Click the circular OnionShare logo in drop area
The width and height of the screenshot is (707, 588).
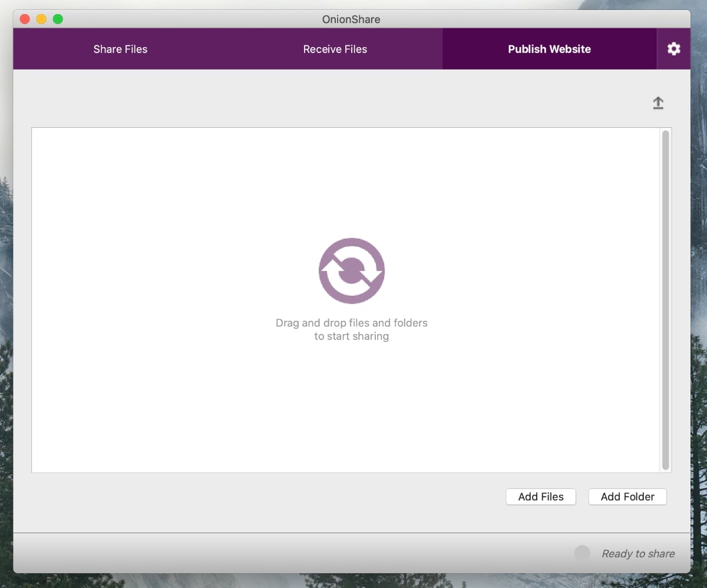[352, 271]
